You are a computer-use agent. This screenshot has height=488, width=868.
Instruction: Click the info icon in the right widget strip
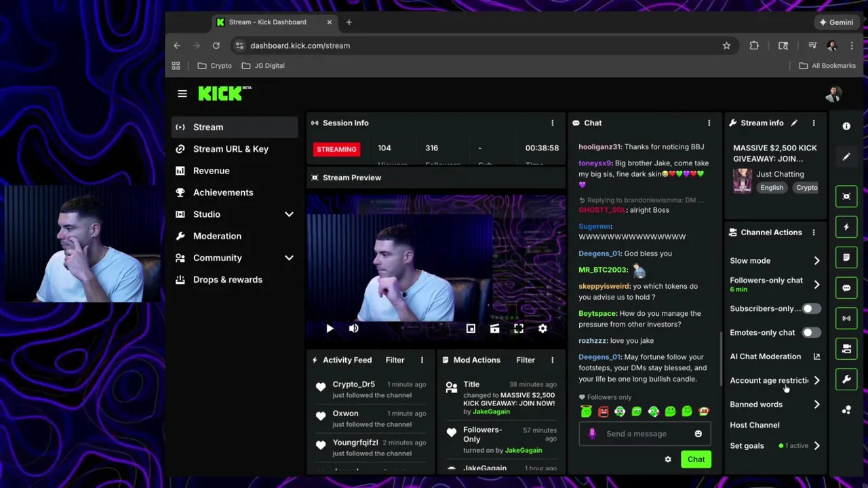coord(846,126)
